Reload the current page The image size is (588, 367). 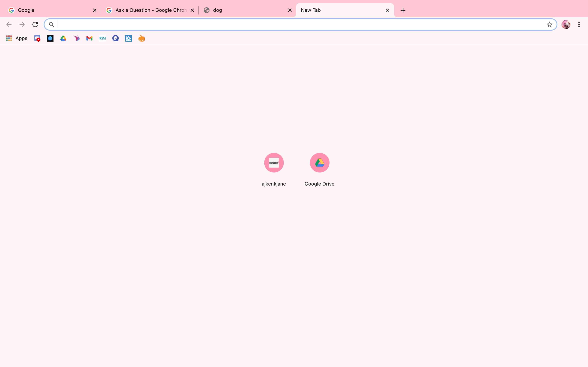tap(35, 24)
